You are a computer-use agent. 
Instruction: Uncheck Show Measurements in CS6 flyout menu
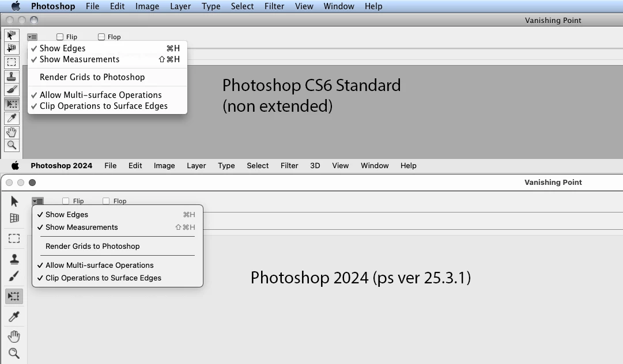(x=107, y=59)
